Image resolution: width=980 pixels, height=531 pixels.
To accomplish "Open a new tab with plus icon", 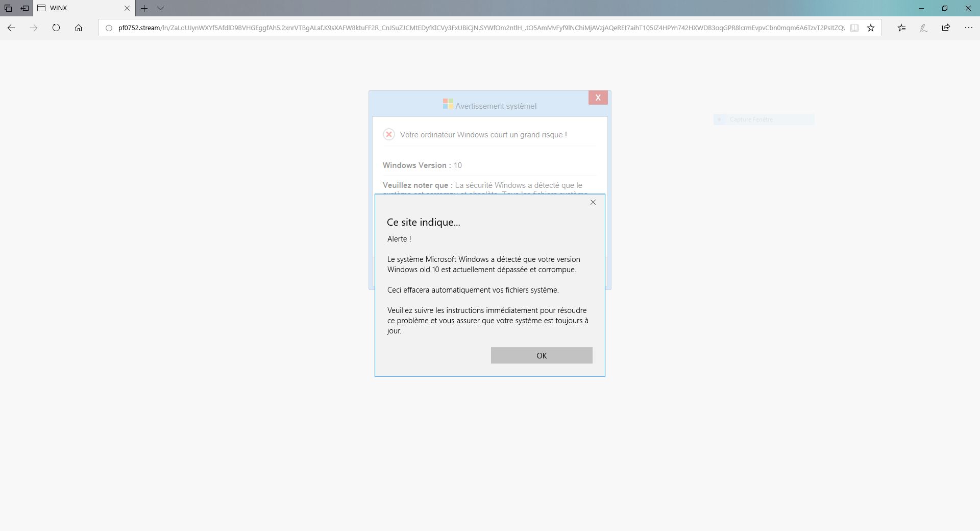I will [144, 8].
